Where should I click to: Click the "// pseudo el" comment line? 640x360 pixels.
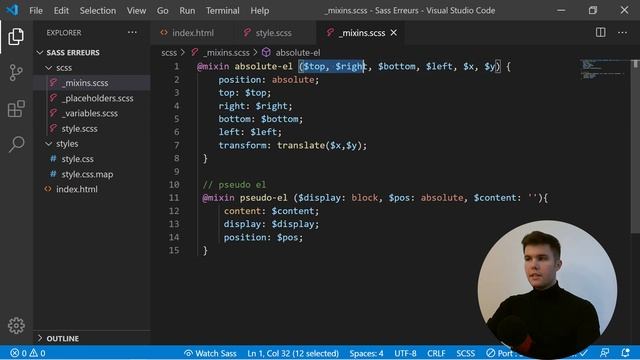pyautogui.click(x=234, y=184)
